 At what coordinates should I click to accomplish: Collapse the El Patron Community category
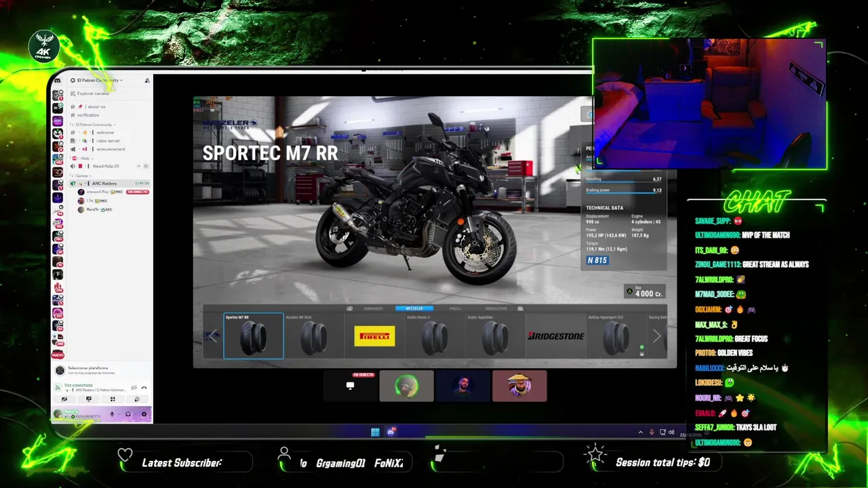[94, 125]
